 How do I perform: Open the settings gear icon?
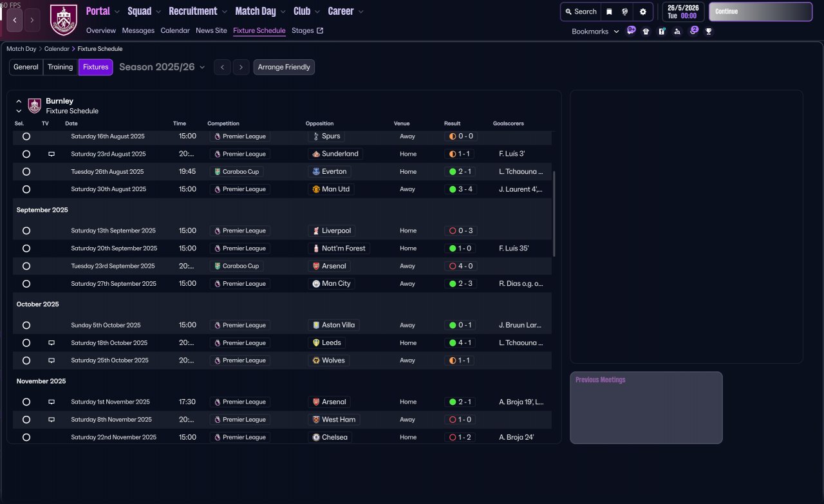pyautogui.click(x=642, y=12)
